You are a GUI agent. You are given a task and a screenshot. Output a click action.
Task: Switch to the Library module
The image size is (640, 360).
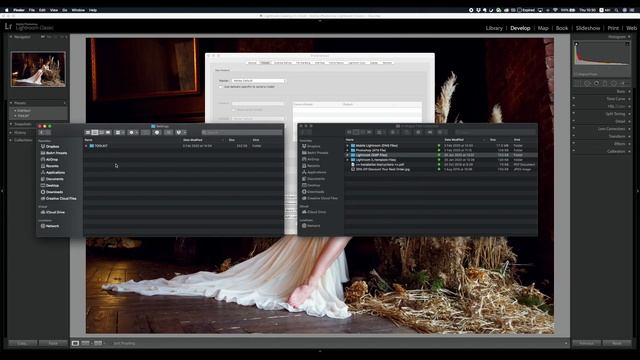coord(494,28)
